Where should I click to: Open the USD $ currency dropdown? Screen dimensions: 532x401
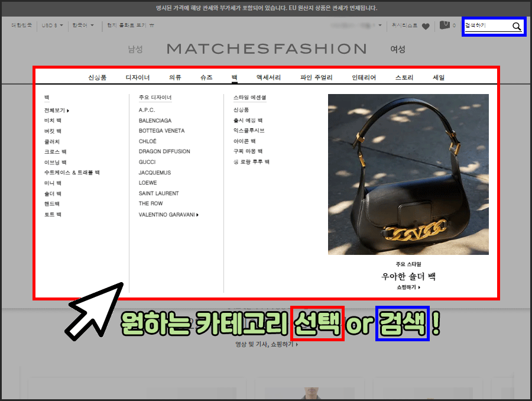point(52,25)
